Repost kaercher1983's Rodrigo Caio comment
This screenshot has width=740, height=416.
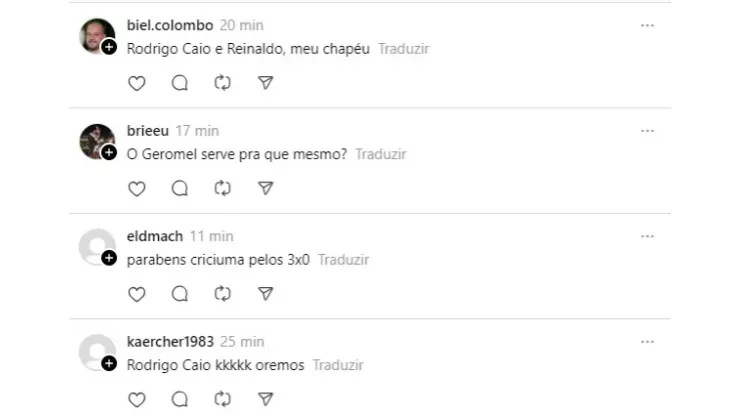pyautogui.click(x=223, y=400)
